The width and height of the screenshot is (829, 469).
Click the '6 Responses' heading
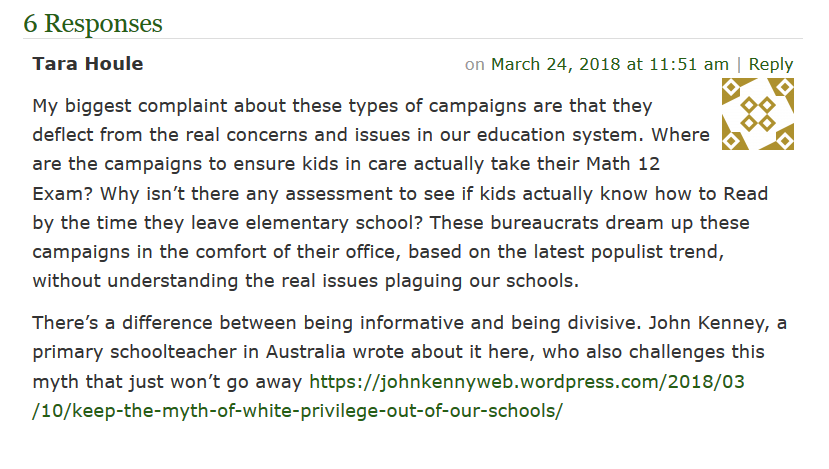point(93,23)
